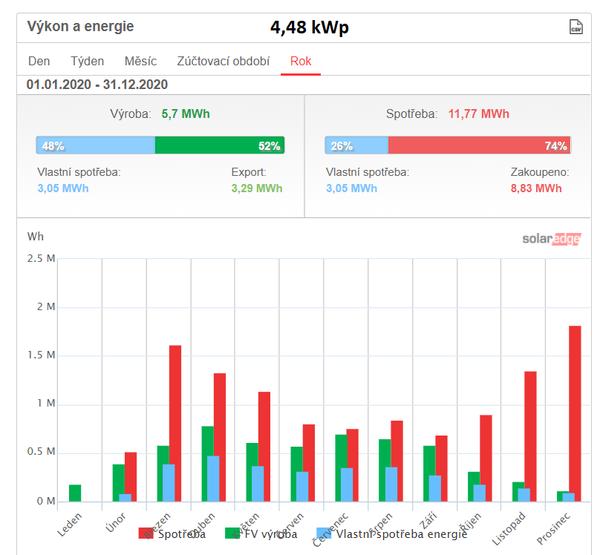The height and width of the screenshot is (555, 600).
Task: Open the Týden tab
Action: [86, 61]
